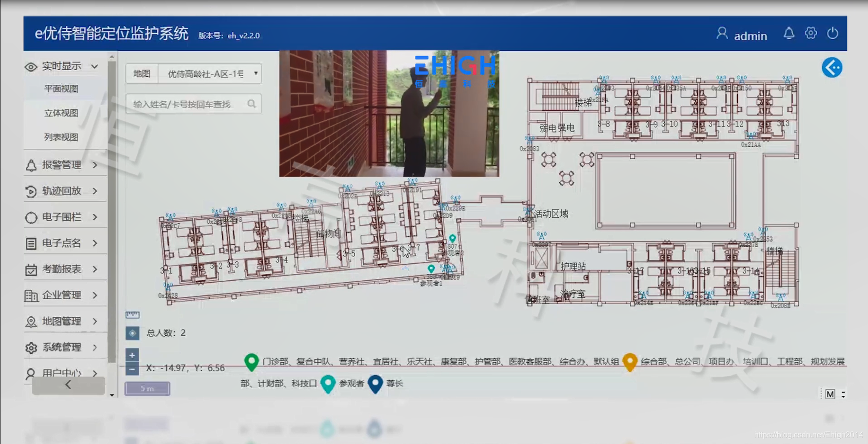The width and height of the screenshot is (868, 444).
Task: Open 系统管理 menu item
Action: pyautogui.click(x=65, y=347)
